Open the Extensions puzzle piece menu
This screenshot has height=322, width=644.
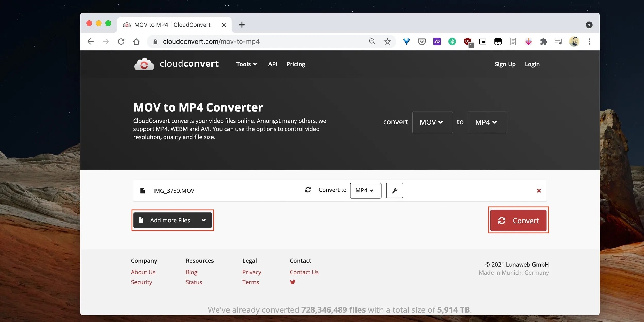(x=544, y=41)
